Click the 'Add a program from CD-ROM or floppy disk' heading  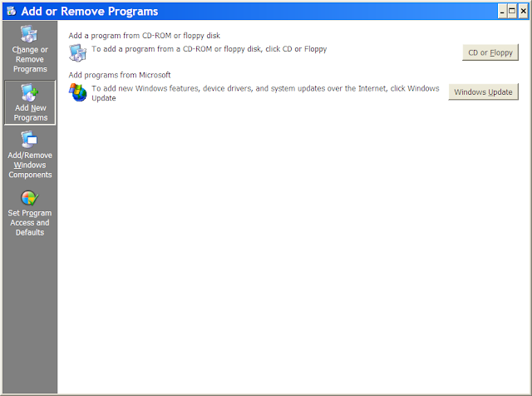pos(144,36)
